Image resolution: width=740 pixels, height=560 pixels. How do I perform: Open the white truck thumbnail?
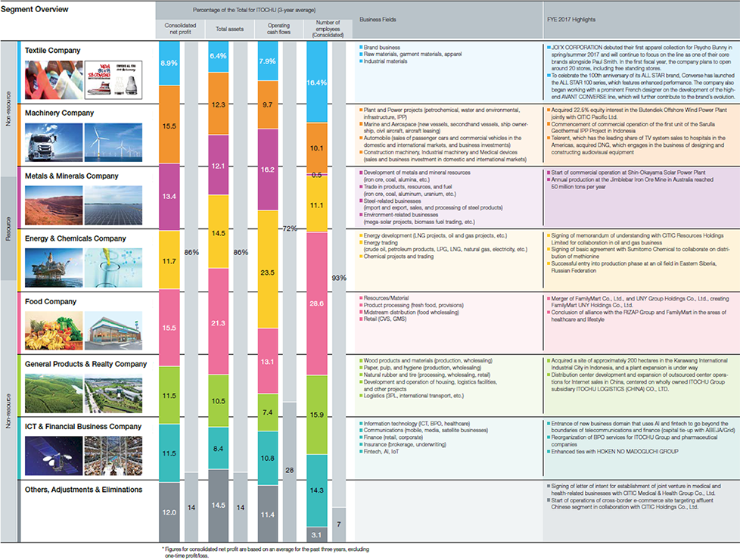[54, 142]
